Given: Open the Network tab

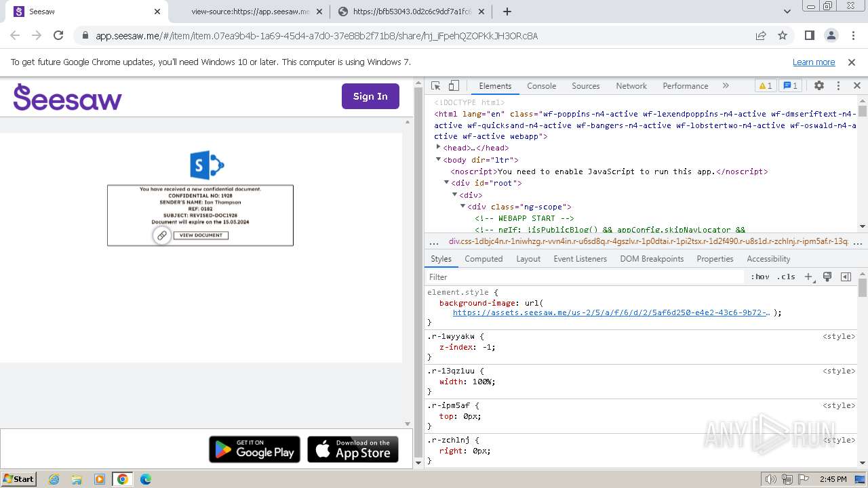Looking at the screenshot, I should [x=631, y=86].
